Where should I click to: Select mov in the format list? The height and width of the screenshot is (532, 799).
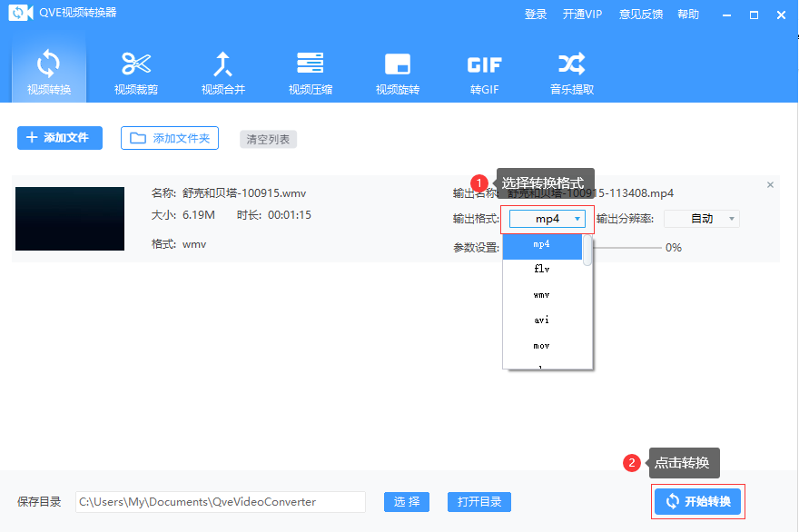tap(542, 346)
